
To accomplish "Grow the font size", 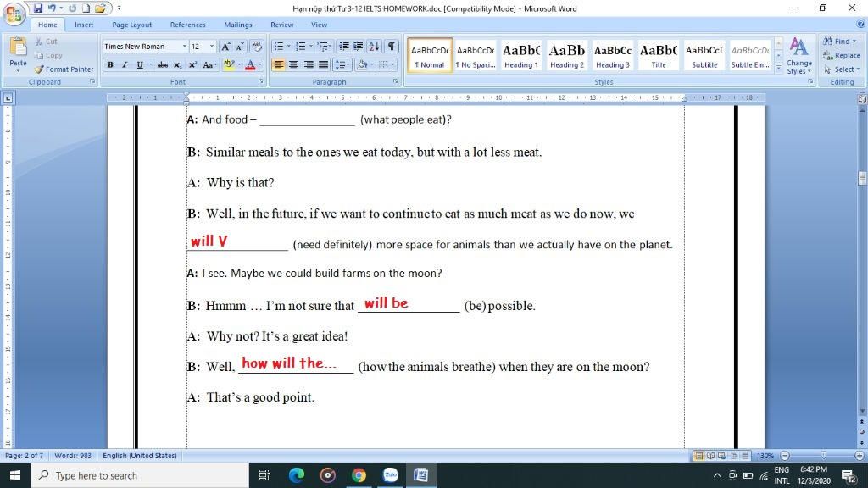I will (x=225, y=47).
